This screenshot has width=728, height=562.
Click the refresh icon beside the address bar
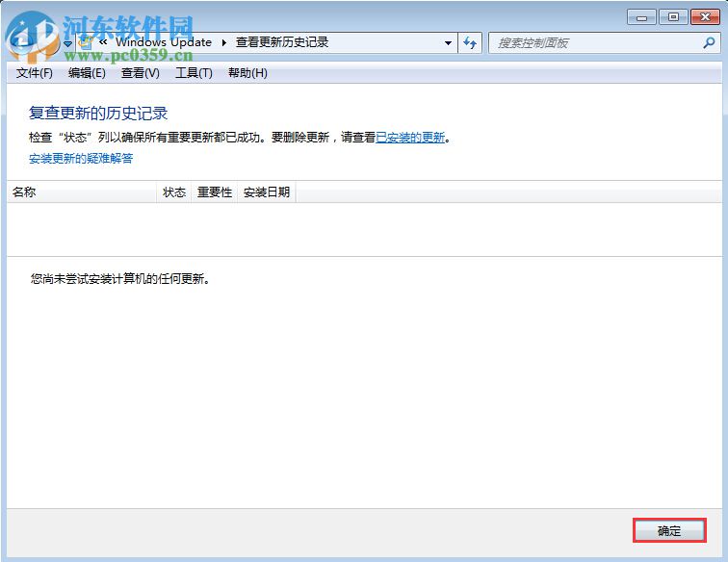point(470,43)
